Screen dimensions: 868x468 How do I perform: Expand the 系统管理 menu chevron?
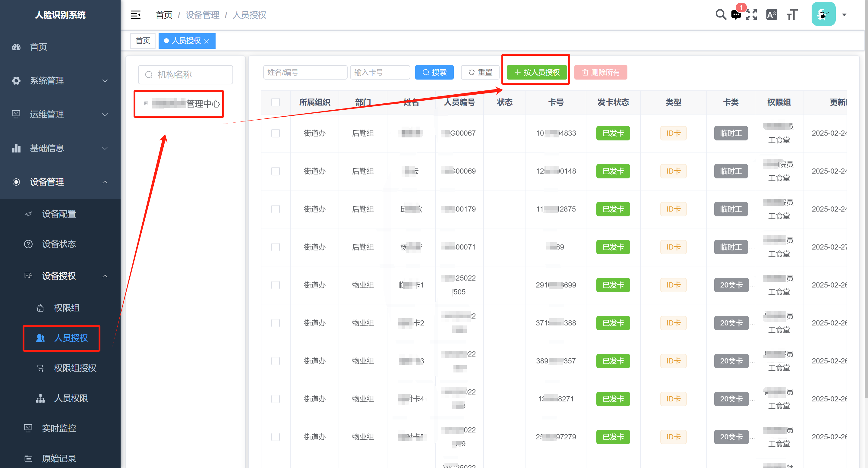(x=105, y=81)
